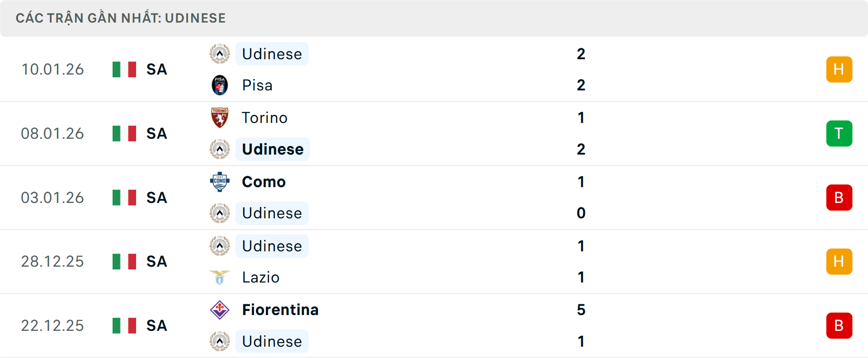This screenshot has width=868, height=358.
Task: Click the green T win badge
Action: pyautogui.click(x=839, y=133)
